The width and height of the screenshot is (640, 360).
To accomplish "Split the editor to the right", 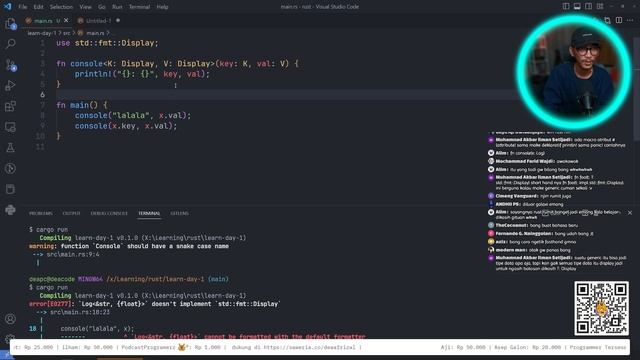I will pyautogui.click(x=619, y=20).
